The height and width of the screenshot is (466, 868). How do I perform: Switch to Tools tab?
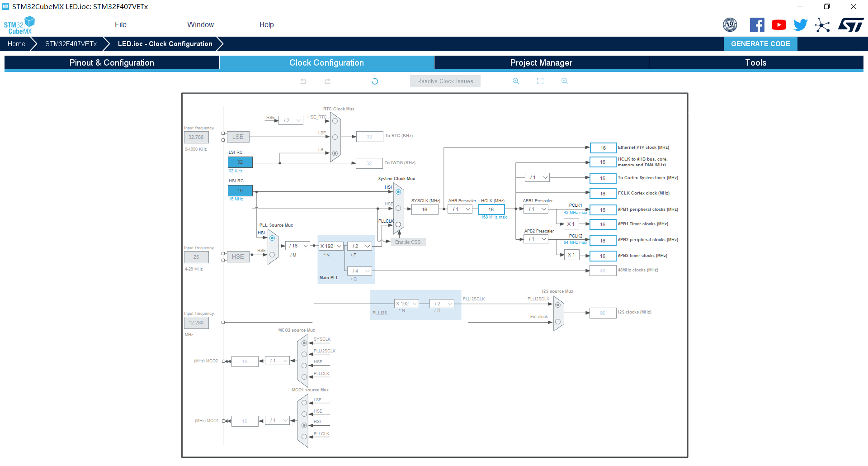756,62
